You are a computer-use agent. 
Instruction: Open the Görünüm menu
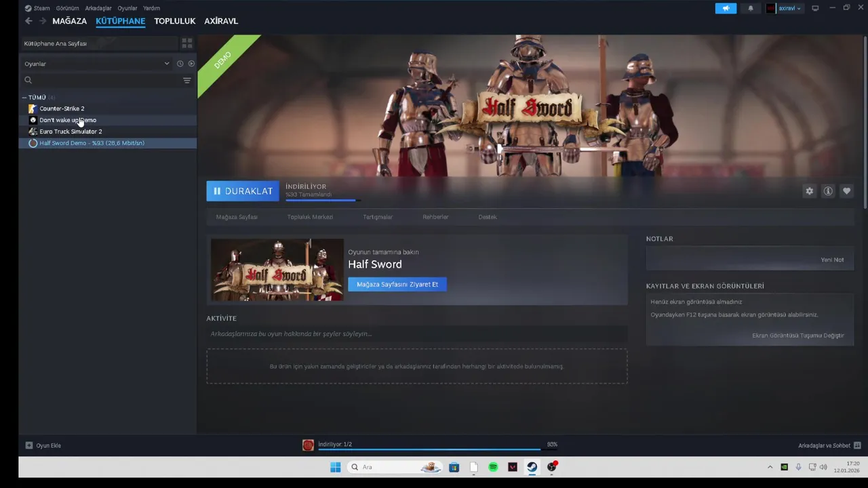(67, 8)
